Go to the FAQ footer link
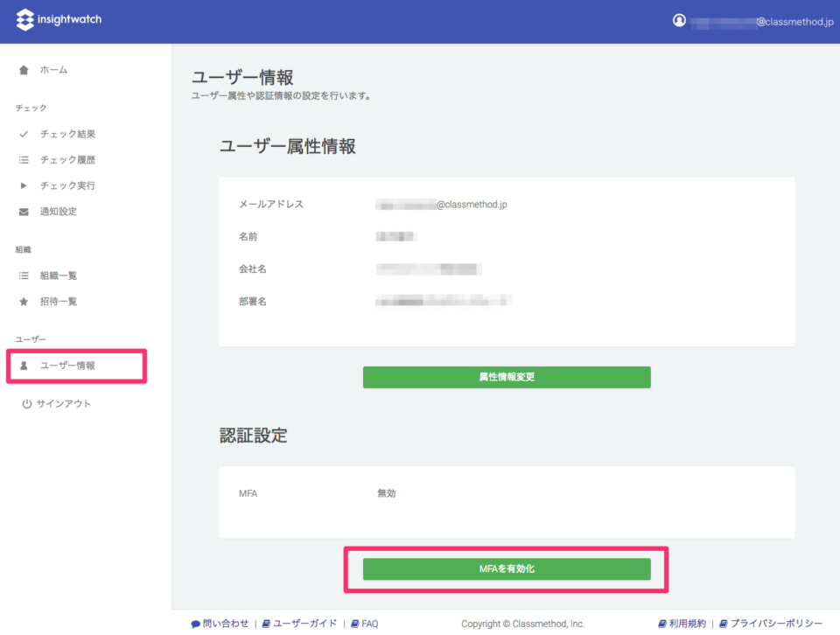840x635 pixels. (x=369, y=624)
